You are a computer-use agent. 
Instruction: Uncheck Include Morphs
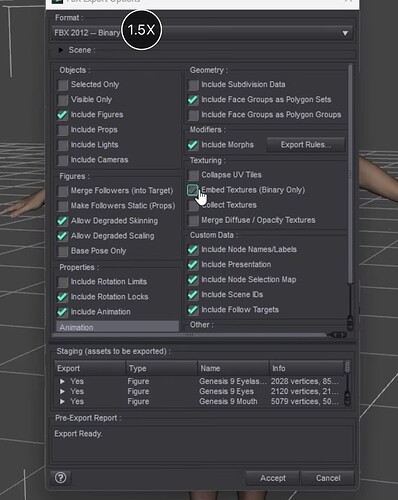pos(193,145)
